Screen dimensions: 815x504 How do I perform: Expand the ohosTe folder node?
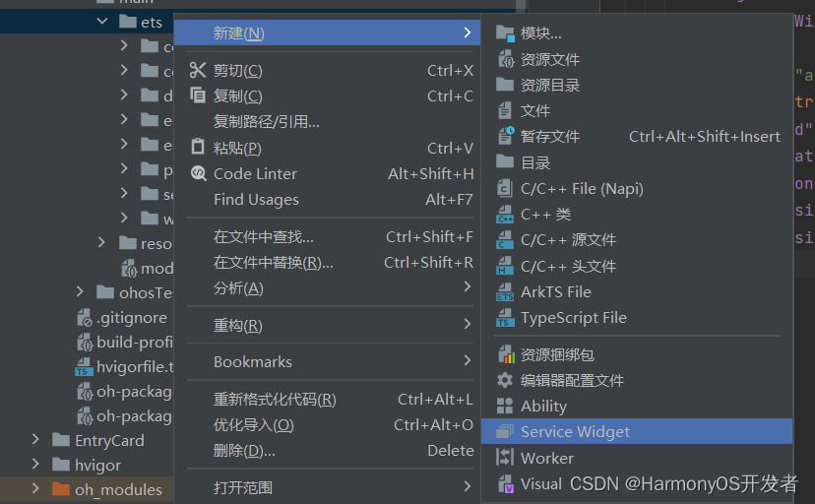coord(80,291)
